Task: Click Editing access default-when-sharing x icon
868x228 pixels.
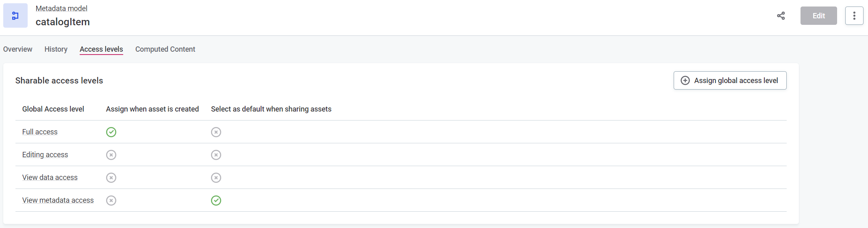Action: (216, 155)
